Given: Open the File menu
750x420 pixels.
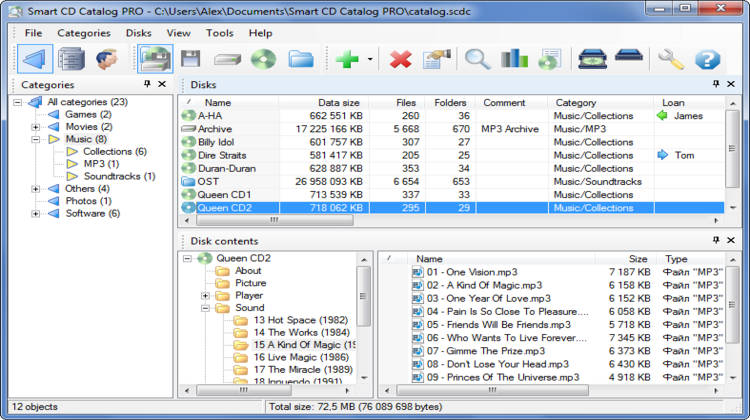Looking at the screenshot, I should point(33,33).
